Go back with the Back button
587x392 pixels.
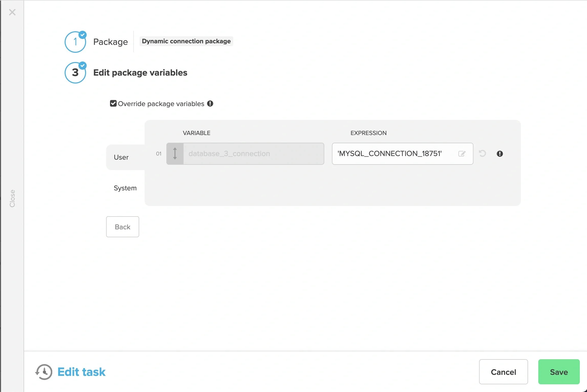click(x=123, y=227)
